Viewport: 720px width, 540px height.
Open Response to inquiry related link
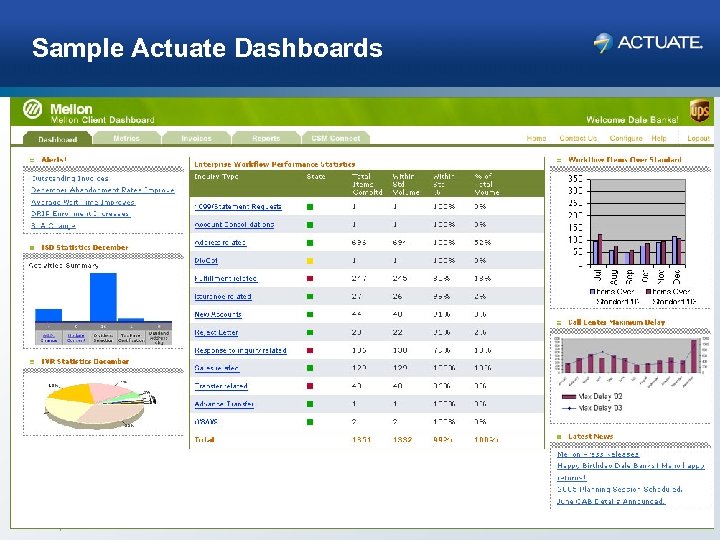[240, 350]
